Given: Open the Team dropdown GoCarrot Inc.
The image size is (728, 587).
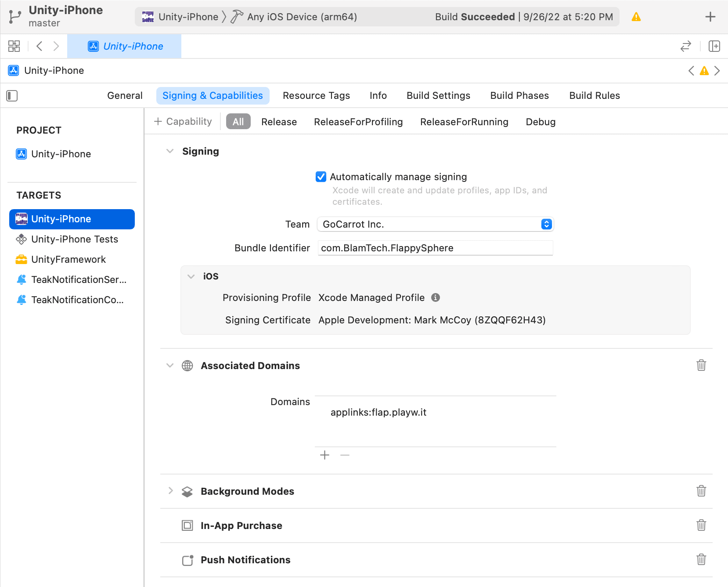Looking at the screenshot, I should [x=435, y=224].
